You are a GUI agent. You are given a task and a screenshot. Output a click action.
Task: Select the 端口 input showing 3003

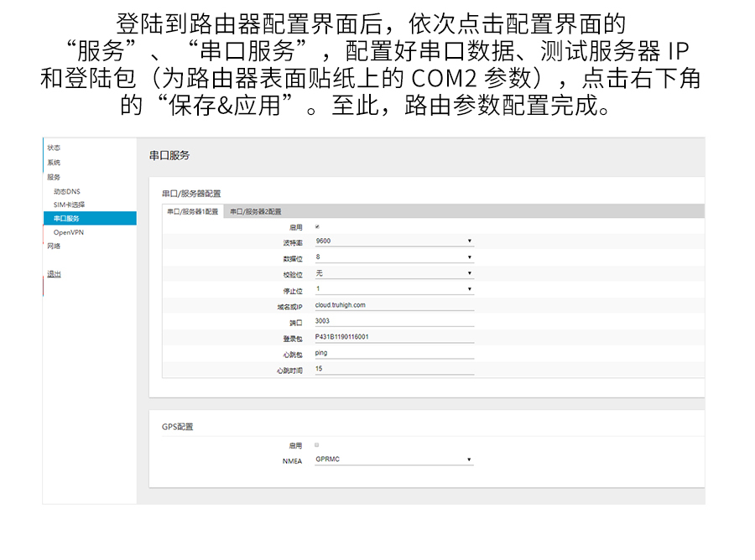(394, 320)
